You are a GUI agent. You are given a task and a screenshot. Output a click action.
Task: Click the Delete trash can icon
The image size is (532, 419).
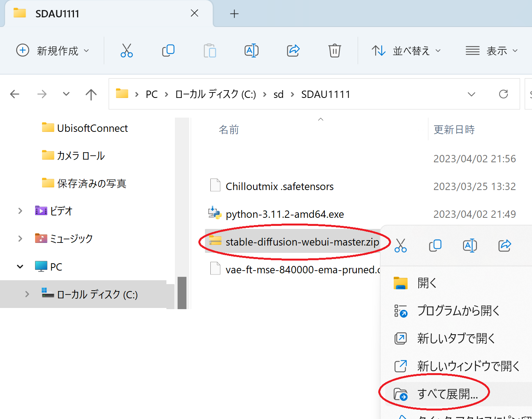point(334,50)
